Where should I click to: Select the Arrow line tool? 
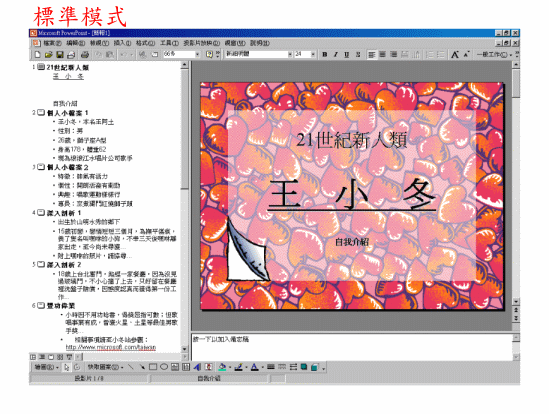click(142, 367)
